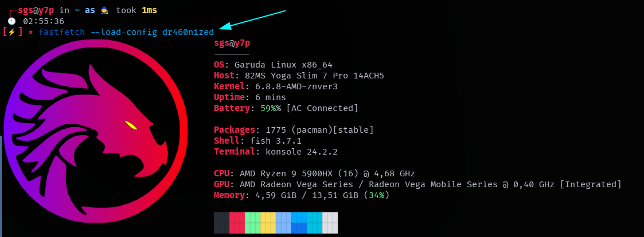
Task: Click the yellow color swatch block
Action: coord(268,223)
